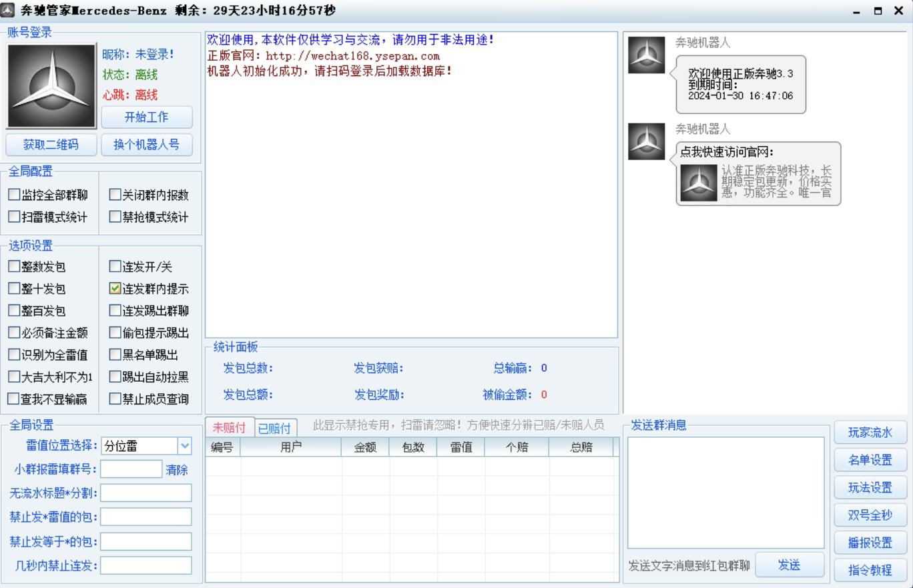This screenshot has height=588, width=913.
Task: Click the 总输赢 value in stats panel
Action: (544, 368)
